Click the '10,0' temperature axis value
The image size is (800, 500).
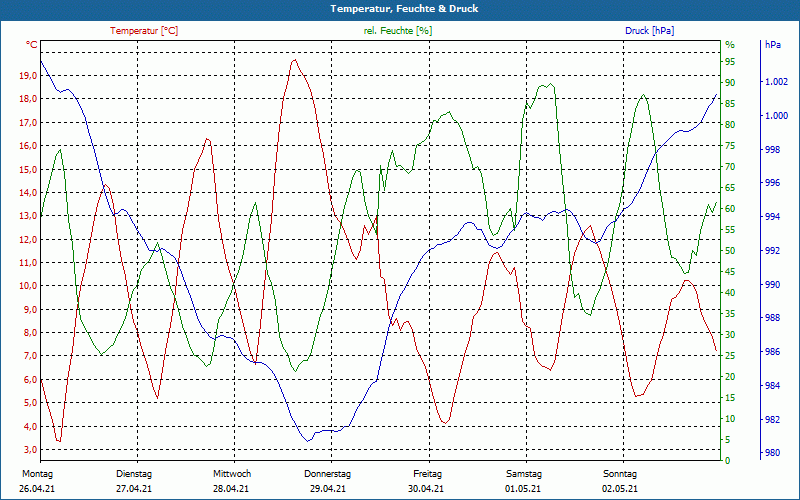click(x=28, y=286)
